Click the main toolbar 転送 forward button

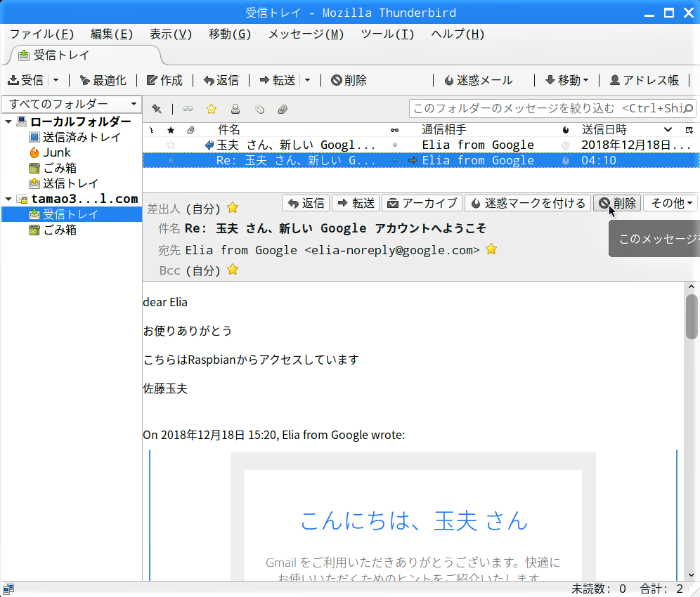click(x=277, y=80)
